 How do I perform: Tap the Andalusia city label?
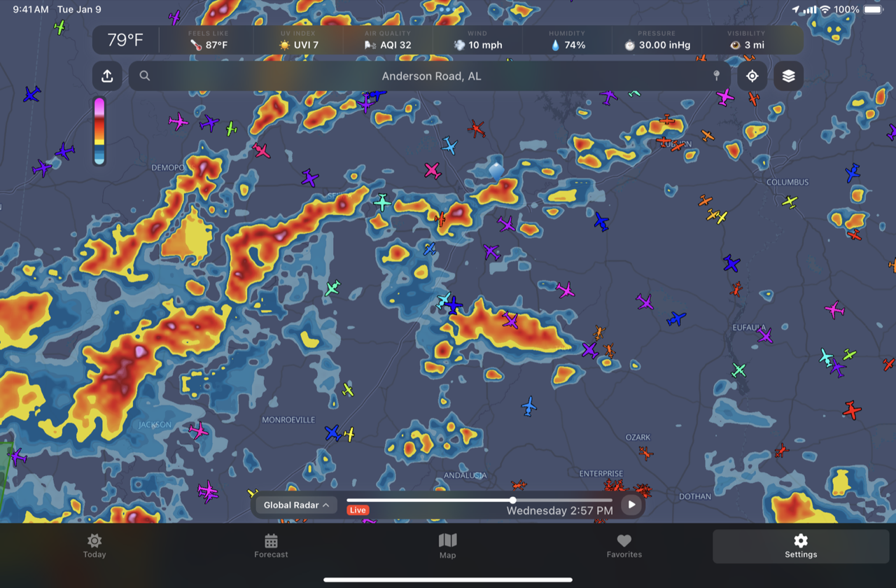coord(465,476)
